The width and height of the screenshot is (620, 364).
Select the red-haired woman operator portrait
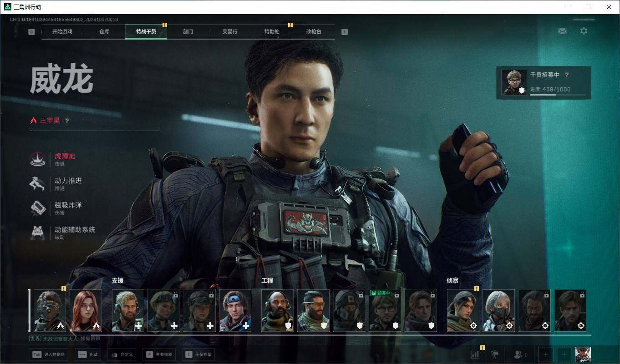[86, 310]
